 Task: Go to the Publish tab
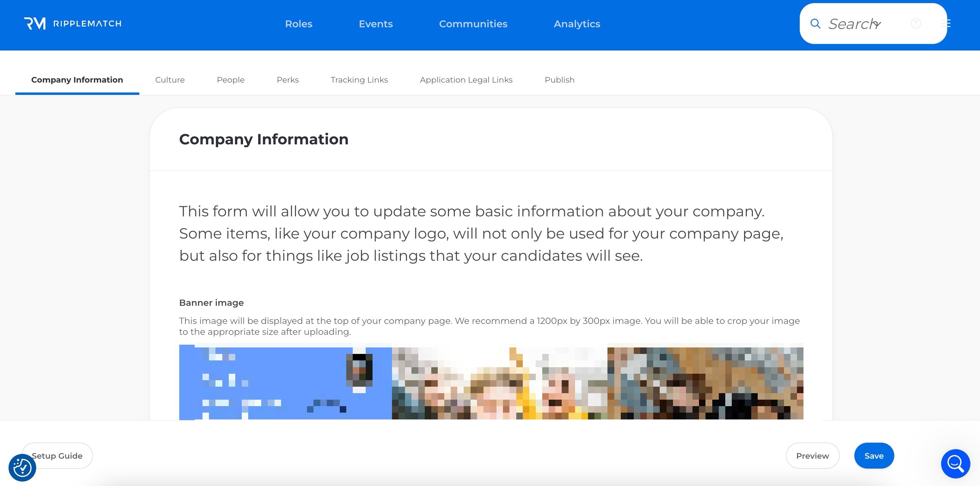559,80
